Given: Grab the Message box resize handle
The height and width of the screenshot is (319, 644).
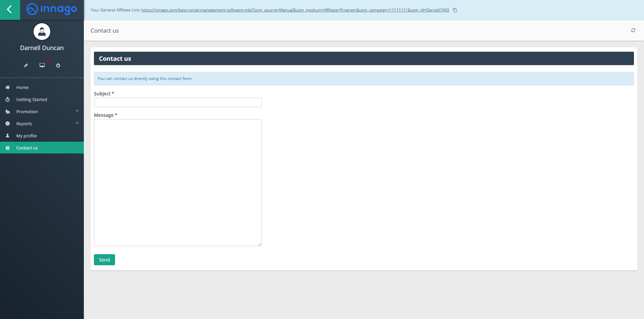Looking at the screenshot, I should 260,244.
